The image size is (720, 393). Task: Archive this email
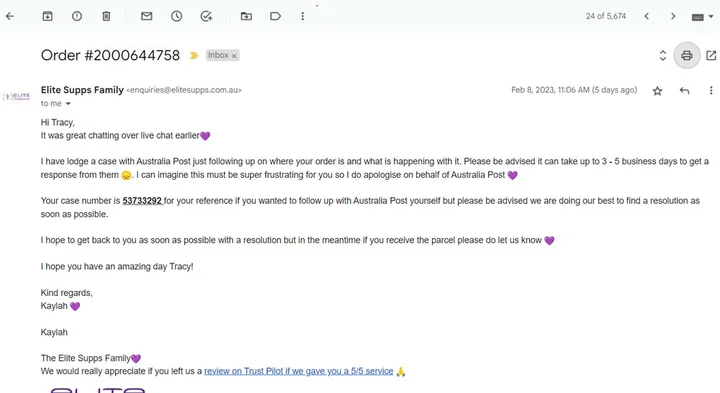[47, 16]
